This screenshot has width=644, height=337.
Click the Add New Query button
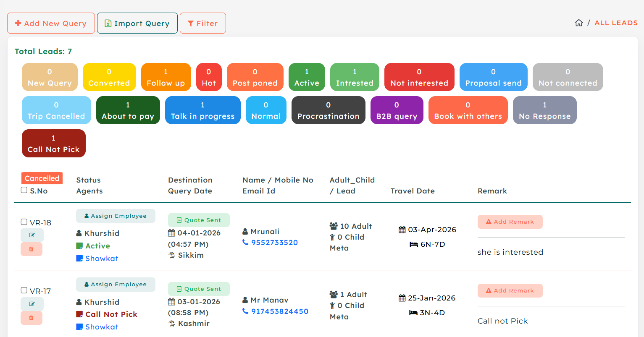(x=51, y=23)
